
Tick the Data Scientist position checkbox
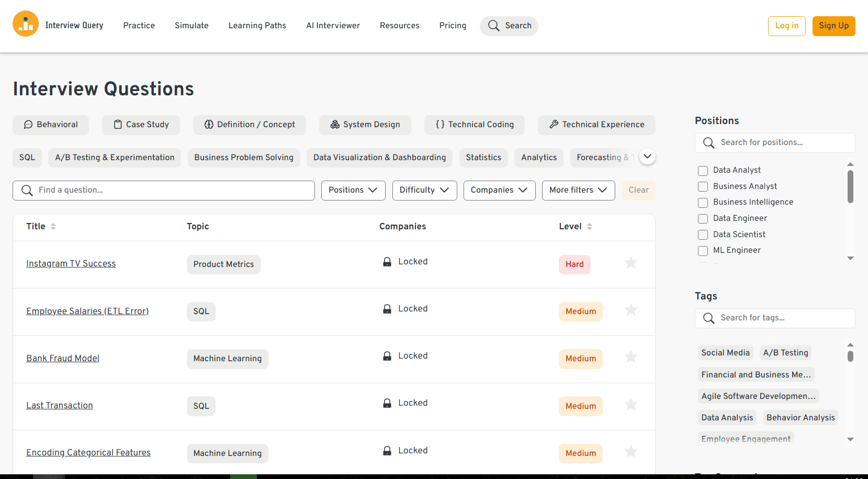click(x=703, y=235)
